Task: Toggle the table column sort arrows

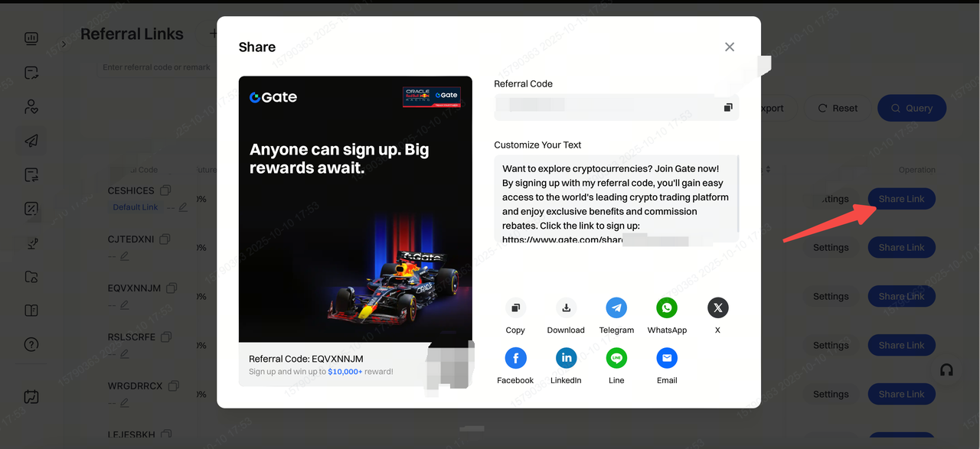Action: (x=768, y=170)
